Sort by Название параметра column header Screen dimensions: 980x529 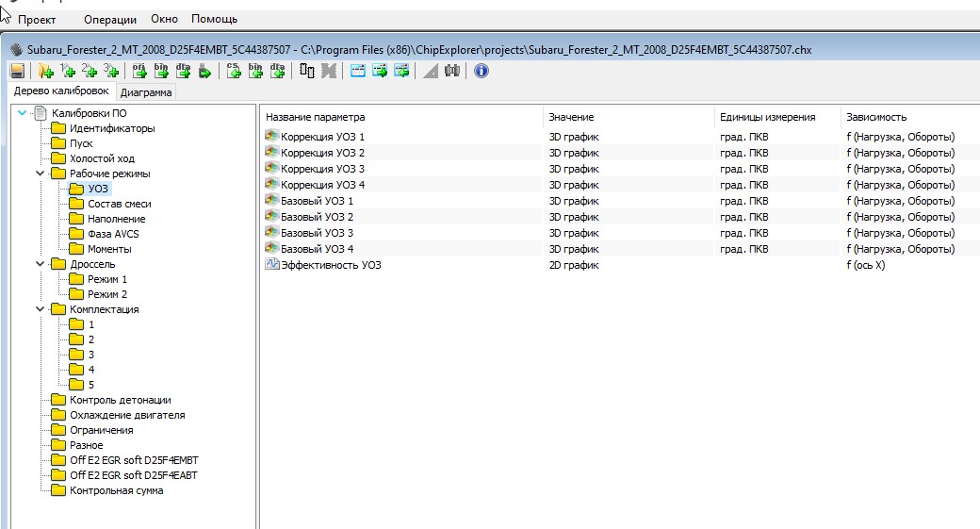[315, 117]
